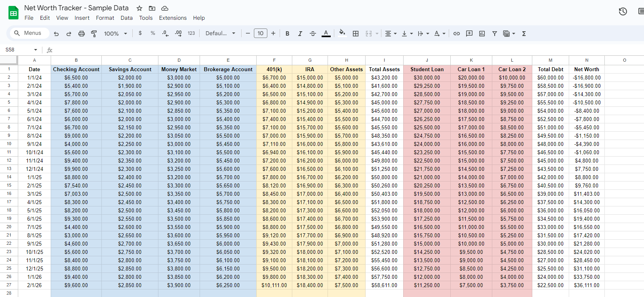Image resolution: width=644 pixels, height=297 pixels.
Task: Print the spreadsheet
Action: click(82, 34)
